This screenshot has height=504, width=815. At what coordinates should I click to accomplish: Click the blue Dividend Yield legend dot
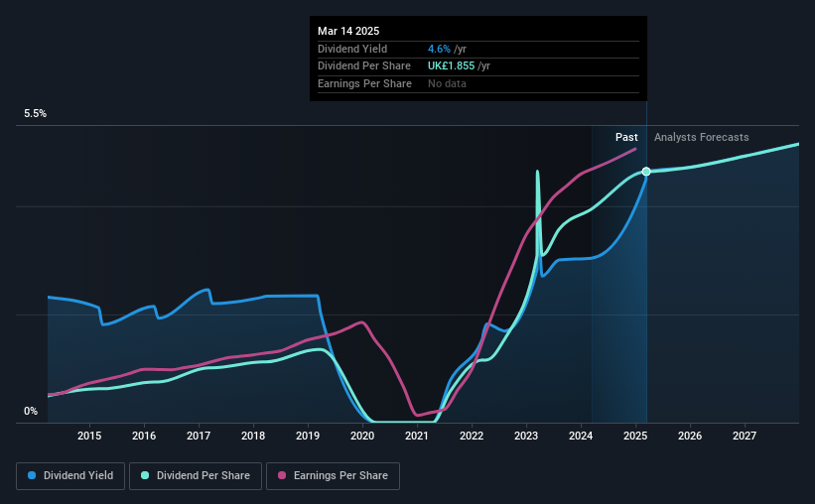tap(32, 475)
